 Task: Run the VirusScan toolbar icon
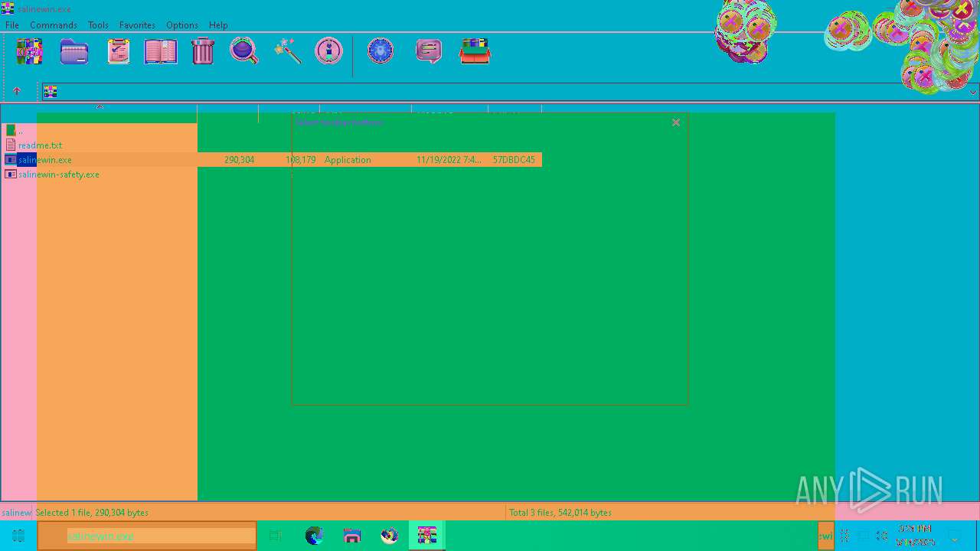tap(381, 52)
